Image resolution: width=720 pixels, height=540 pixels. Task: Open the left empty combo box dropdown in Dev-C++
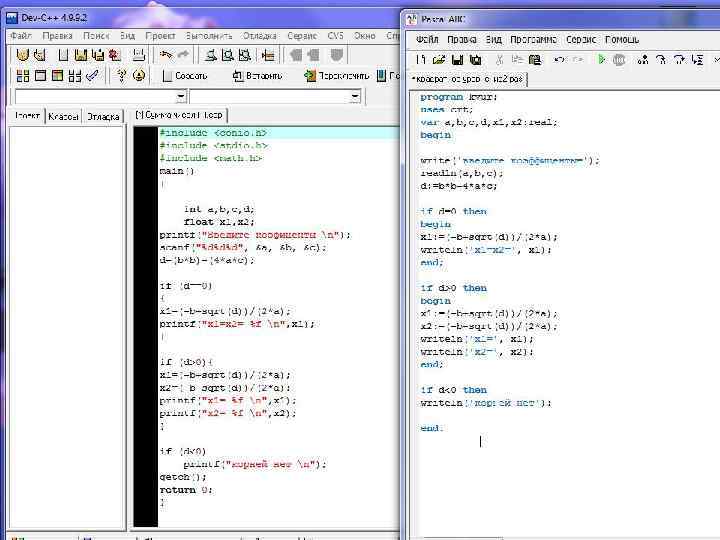[x=181, y=96]
